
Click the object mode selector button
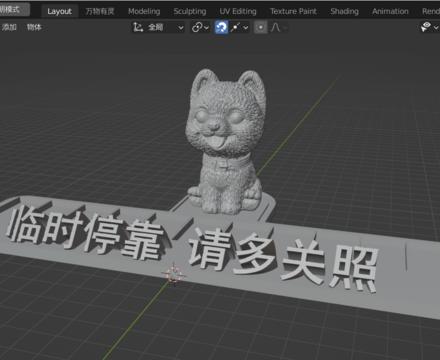(14, 9)
